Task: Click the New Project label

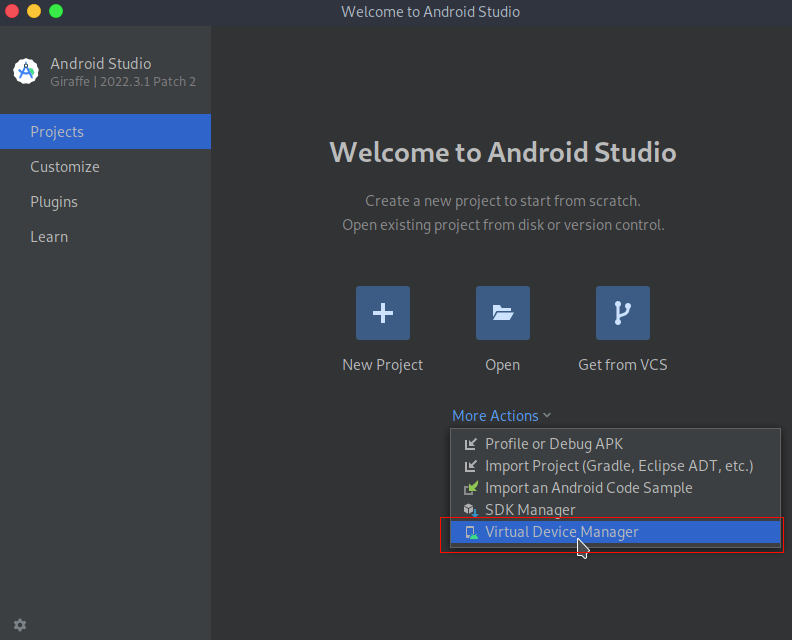Action: [x=382, y=365]
